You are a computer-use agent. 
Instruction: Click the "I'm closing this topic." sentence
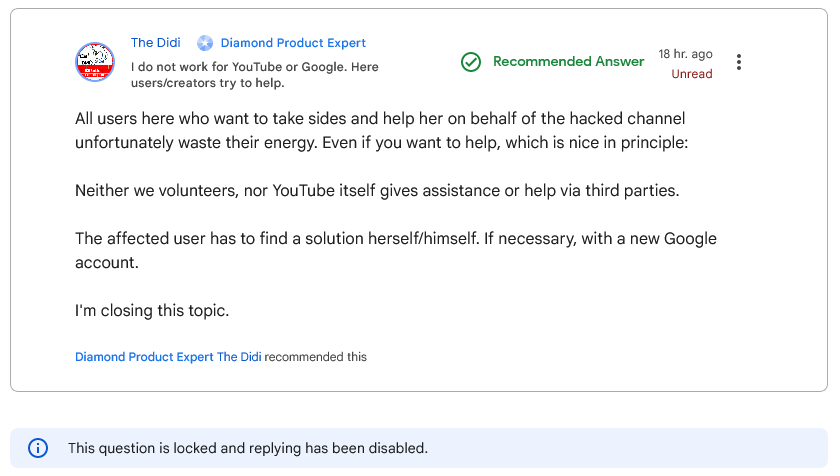152,311
